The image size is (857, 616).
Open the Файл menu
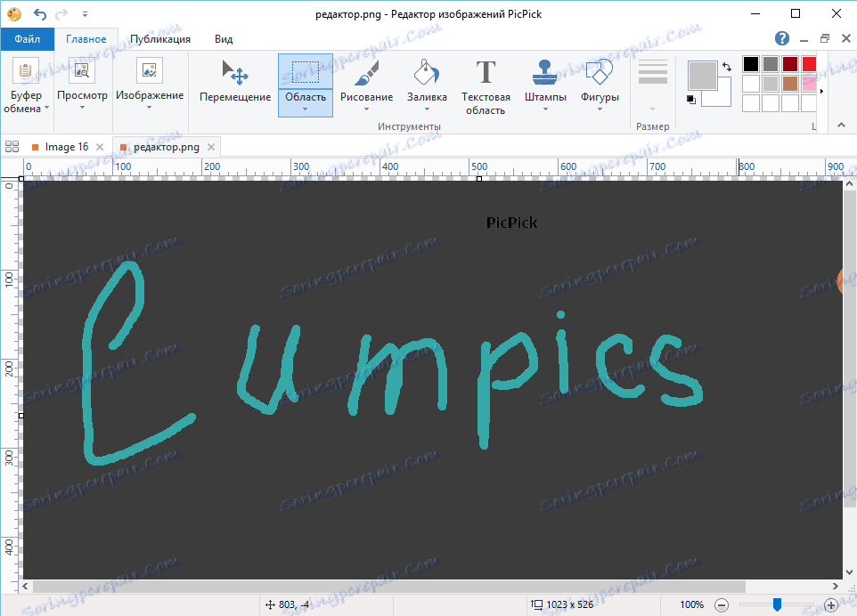tap(28, 39)
